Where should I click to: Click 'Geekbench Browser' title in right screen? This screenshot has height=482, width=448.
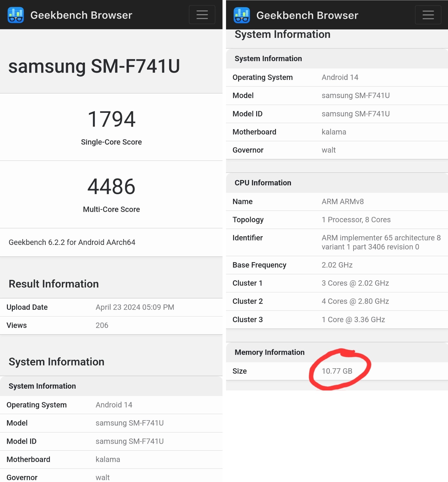[307, 15]
